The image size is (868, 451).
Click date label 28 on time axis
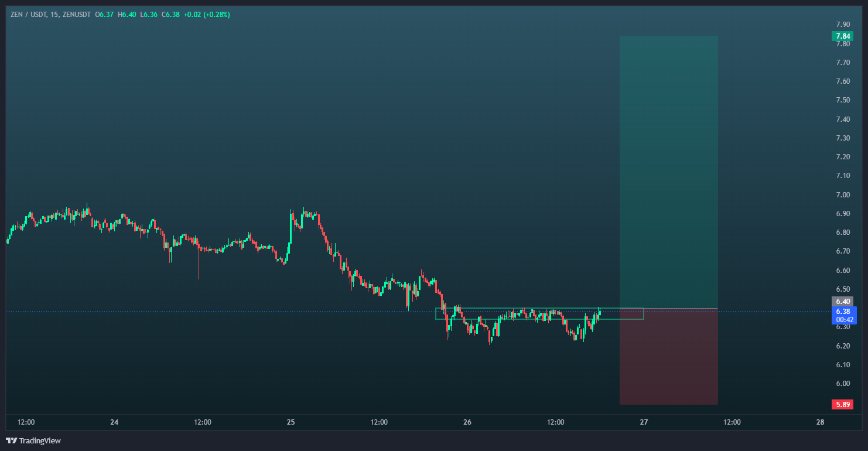click(x=820, y=422)
